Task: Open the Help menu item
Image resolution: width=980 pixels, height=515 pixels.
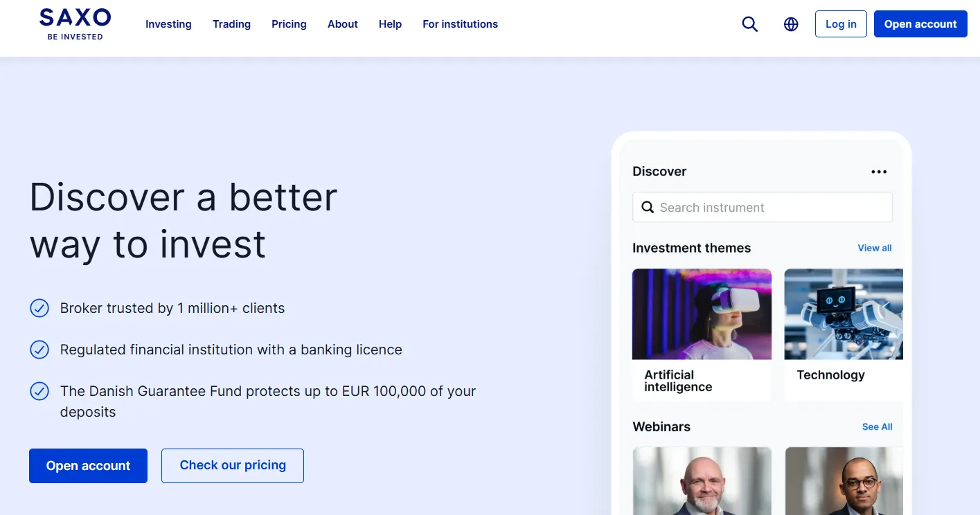Action: click(x=390, y=24)
